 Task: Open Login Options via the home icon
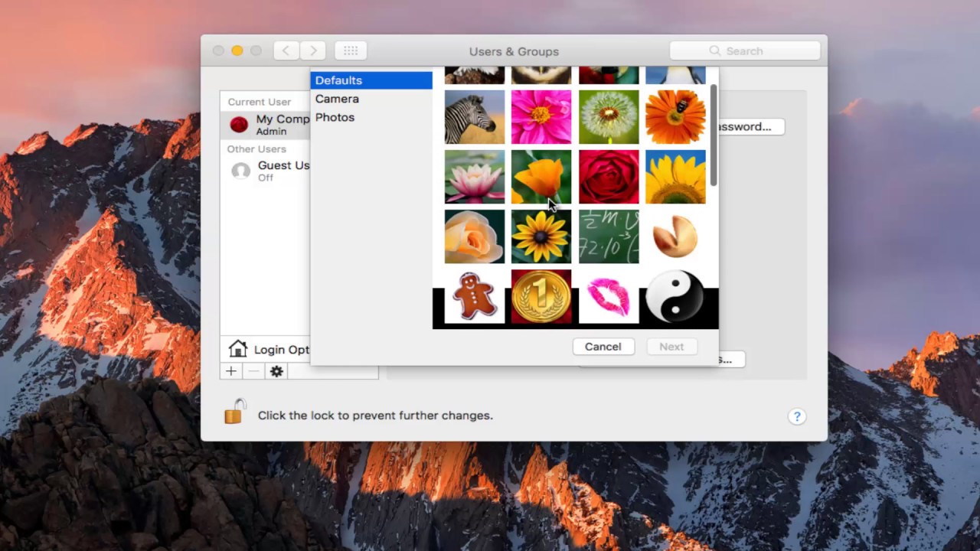238,349
